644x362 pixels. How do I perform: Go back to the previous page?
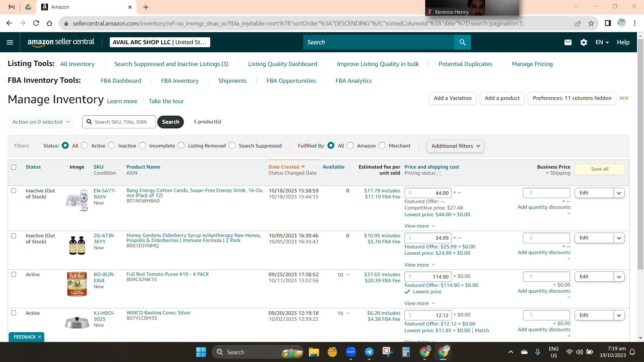point(9,23)
